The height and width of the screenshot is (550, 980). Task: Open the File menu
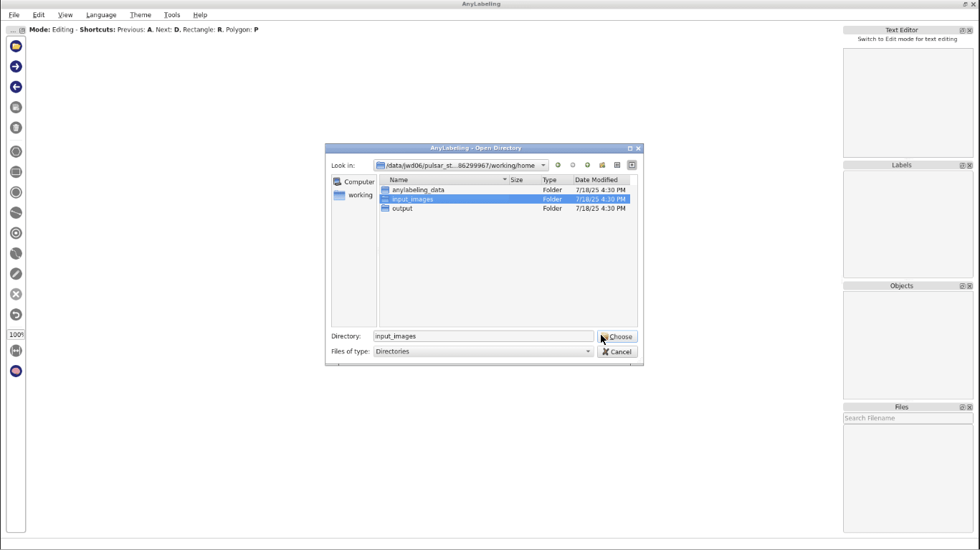14,15
